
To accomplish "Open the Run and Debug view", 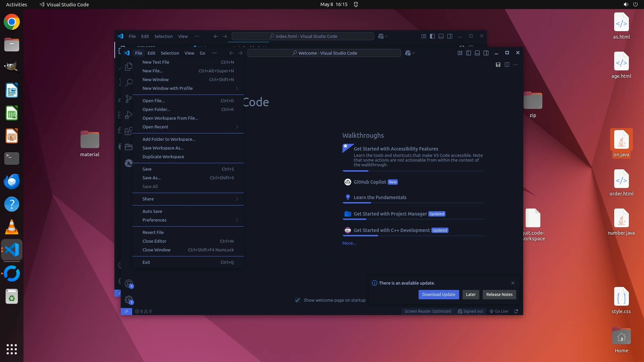I will [128, 115].
